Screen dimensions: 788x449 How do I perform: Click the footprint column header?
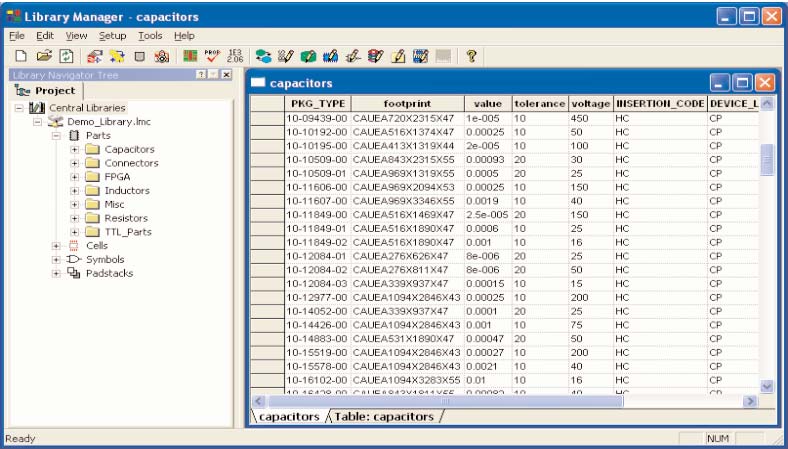[406, 103]
